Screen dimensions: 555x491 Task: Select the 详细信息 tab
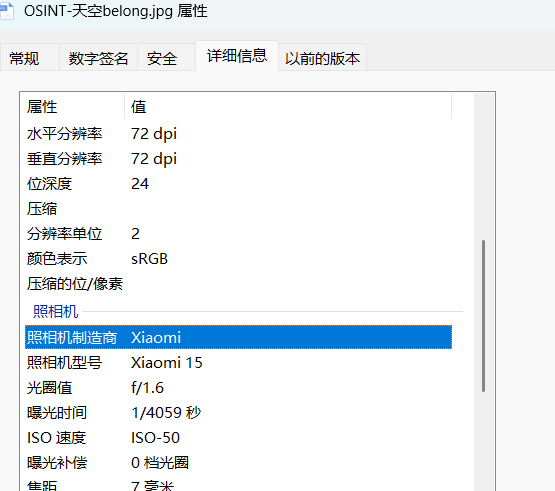click(x=237, y=56)
